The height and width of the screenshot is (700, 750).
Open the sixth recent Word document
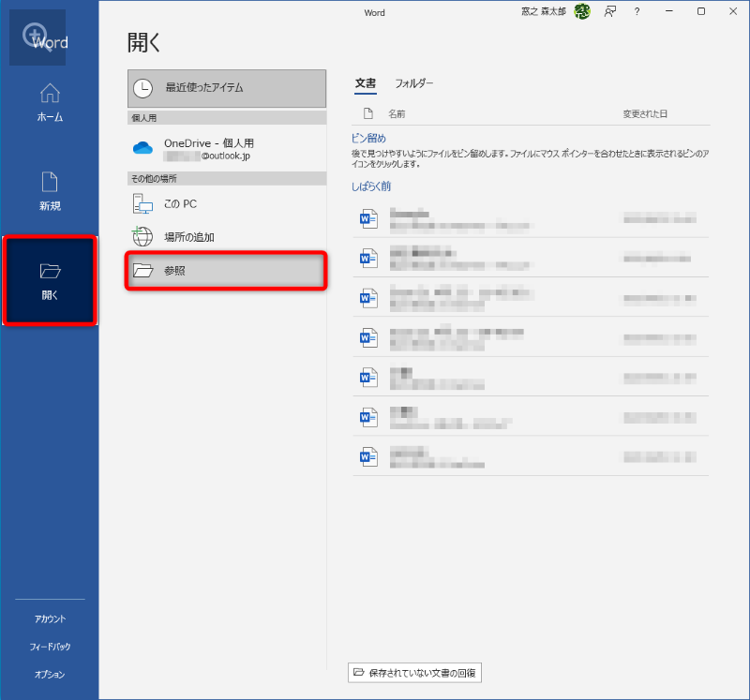pos(530,417)
